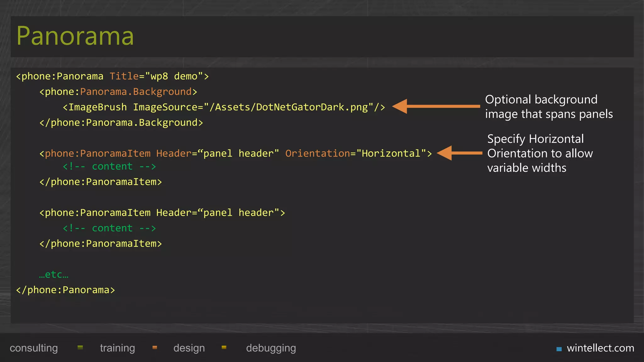Click the orange arrow pointing at Orientation attribute
This screenshot has width=644, height=362.
459,153
